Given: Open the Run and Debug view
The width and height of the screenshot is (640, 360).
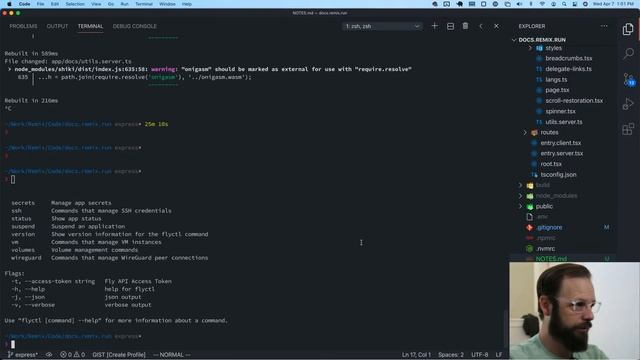Looking at the screenshot, I should coord(628,104).
